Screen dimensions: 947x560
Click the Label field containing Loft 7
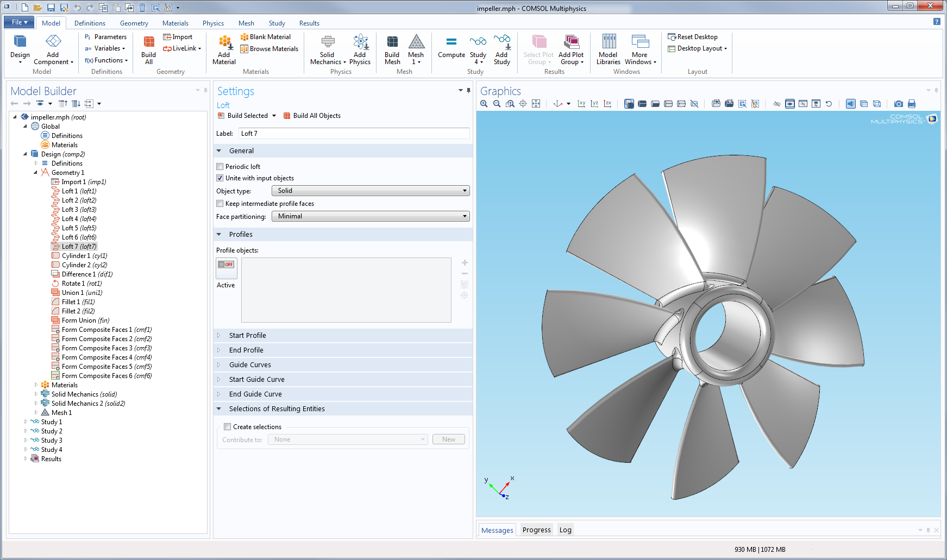354,134
